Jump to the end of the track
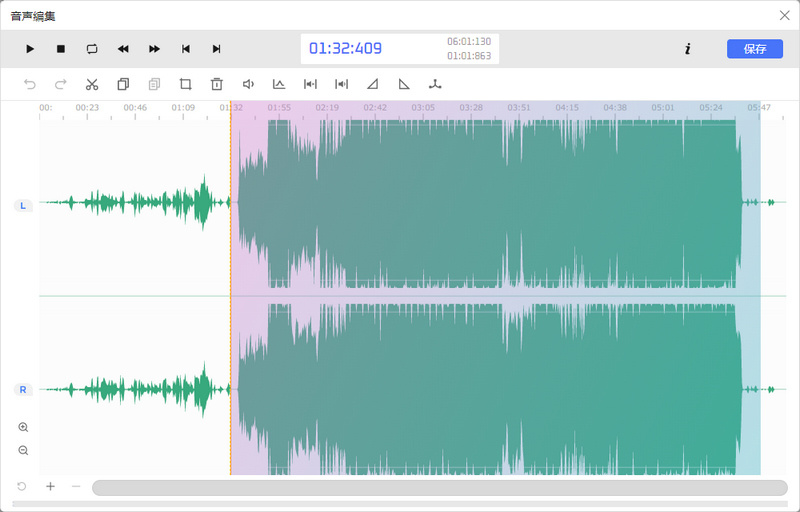The height and width of the screenshot is (512, 800). (216, 49)
